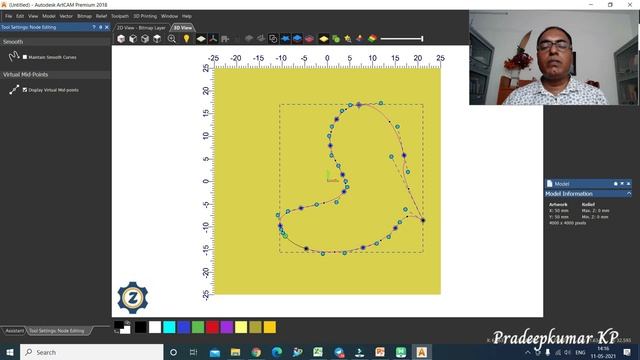Click the grey relief layer icon

(x=249, y=39)
